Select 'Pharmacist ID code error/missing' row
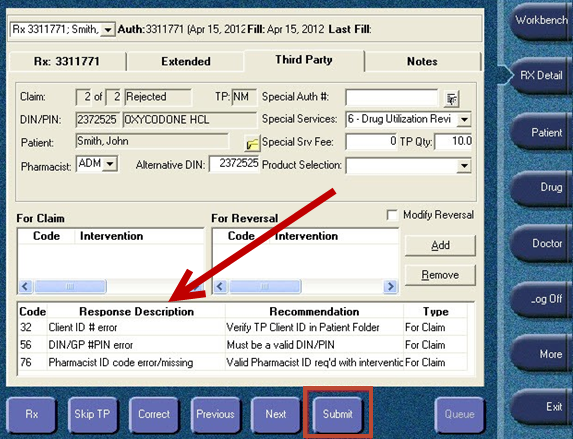This screenshot has width=573, height=439. pos(243,363)
